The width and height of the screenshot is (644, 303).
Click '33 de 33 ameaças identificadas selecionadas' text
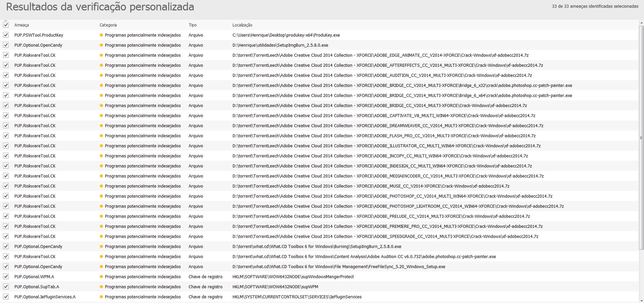[x=595, y=6]
